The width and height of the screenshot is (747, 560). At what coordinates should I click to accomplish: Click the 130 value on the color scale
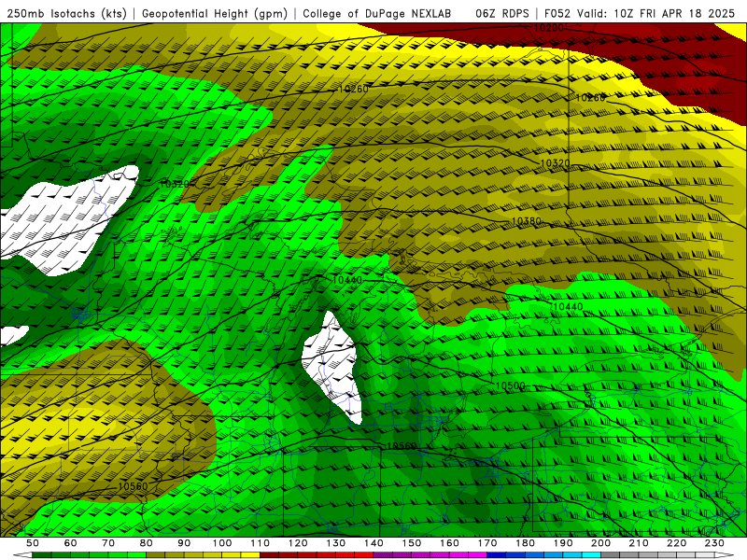[336, 543]
